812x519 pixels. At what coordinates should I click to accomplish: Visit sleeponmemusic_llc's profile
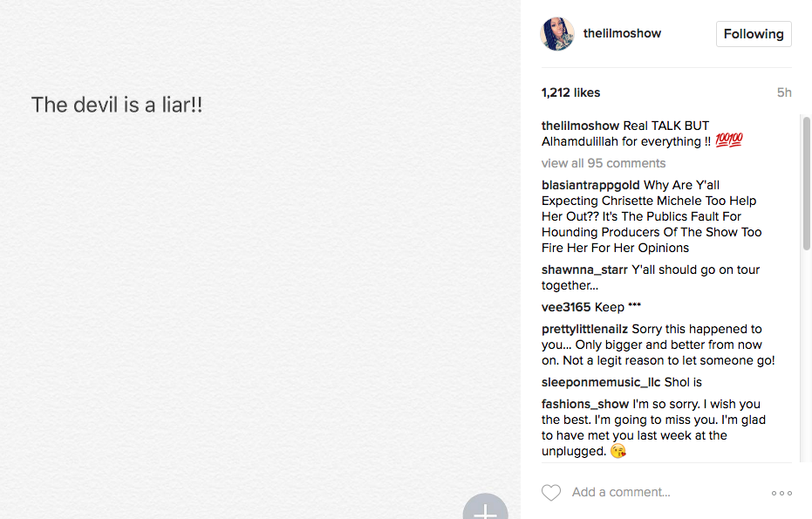coord(601,382)
